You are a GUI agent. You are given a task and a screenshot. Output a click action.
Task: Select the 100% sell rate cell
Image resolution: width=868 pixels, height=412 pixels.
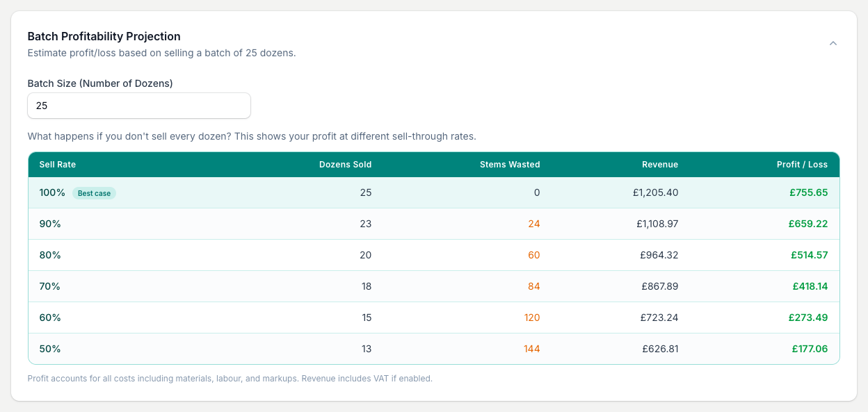pos(52,192)
